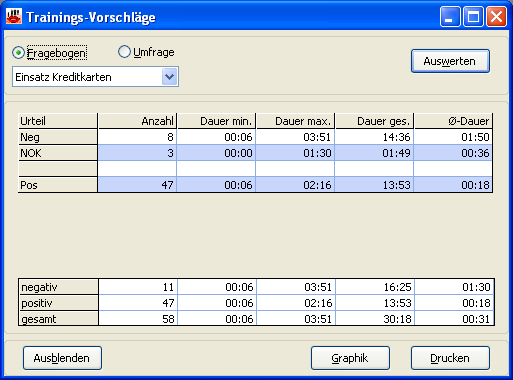Maximize the Trainings-Vorschläge window
Screen dimensions: 513x380
click(473, 16)
